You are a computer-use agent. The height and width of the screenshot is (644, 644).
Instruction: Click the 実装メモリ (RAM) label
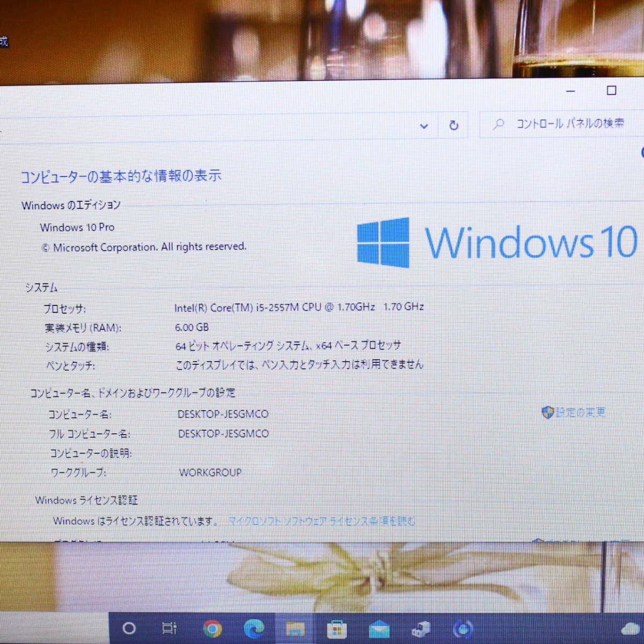point(83,327)
